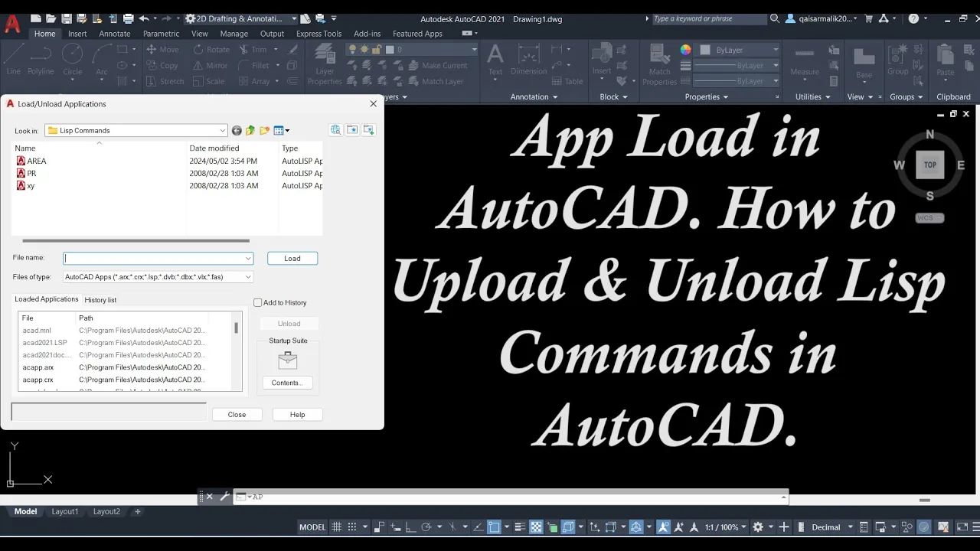Expand the Annotation panel
Screen dimensions: 980x551
(x=534, y=97)
